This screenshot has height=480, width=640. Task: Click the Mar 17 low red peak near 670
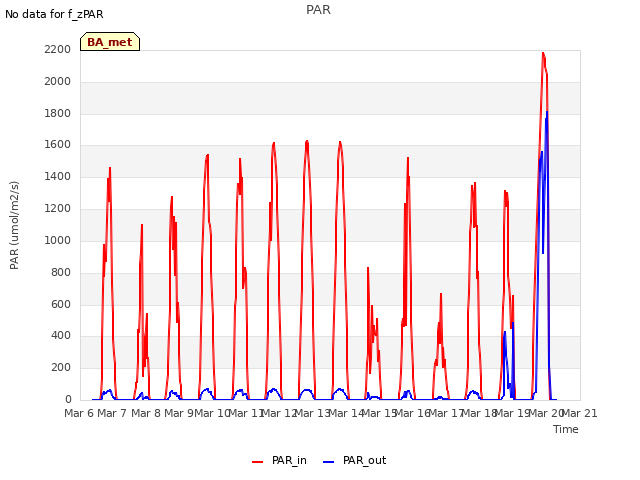(441, 294)
